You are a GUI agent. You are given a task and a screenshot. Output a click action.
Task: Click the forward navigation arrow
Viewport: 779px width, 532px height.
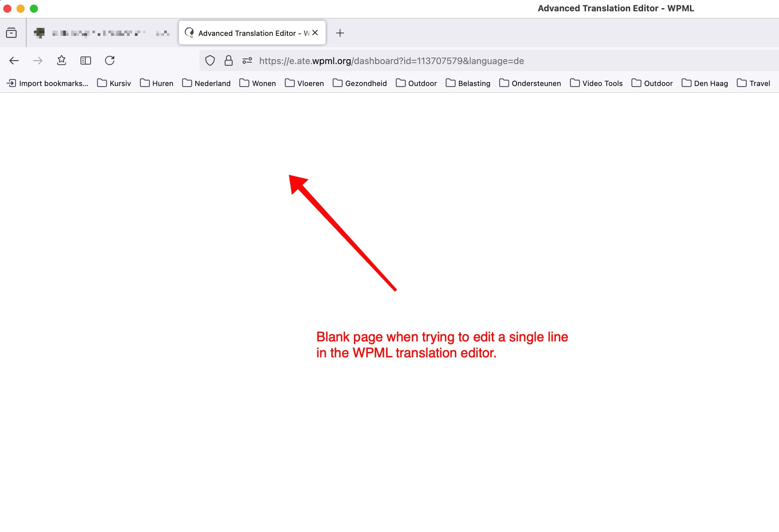click(38, 61)
